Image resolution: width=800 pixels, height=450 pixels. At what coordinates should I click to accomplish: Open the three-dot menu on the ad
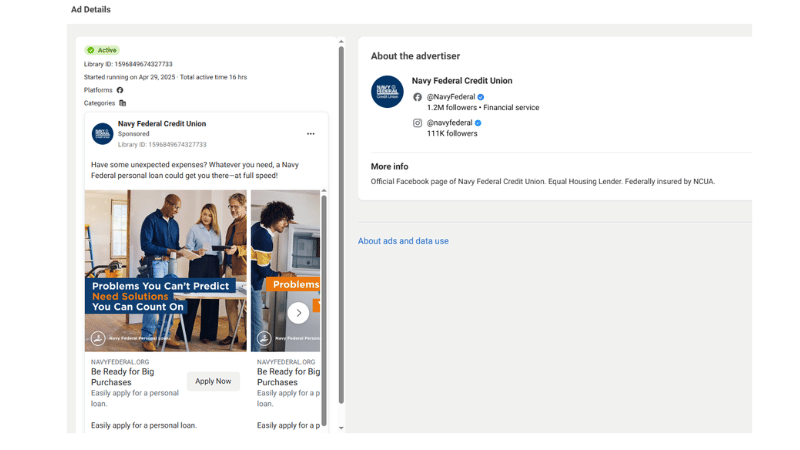(311, 134)
